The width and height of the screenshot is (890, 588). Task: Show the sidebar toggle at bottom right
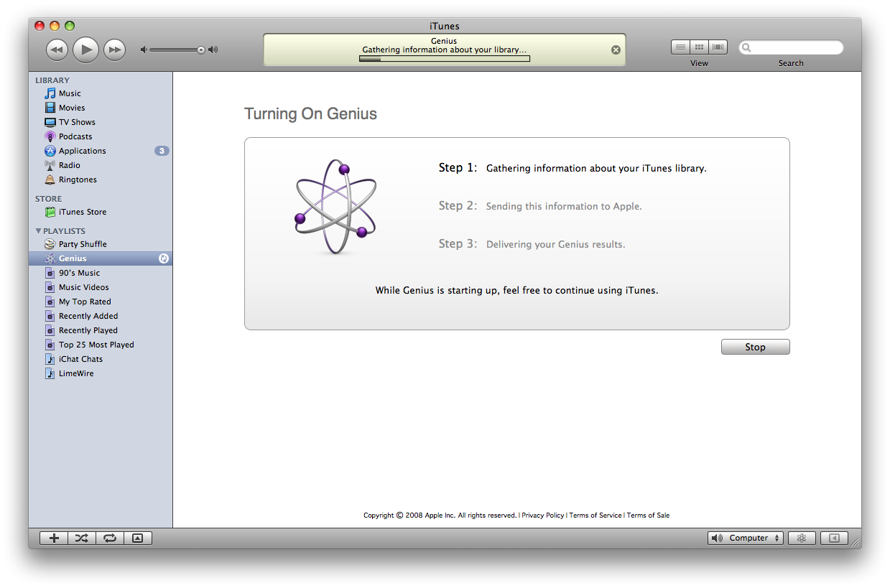834,538
